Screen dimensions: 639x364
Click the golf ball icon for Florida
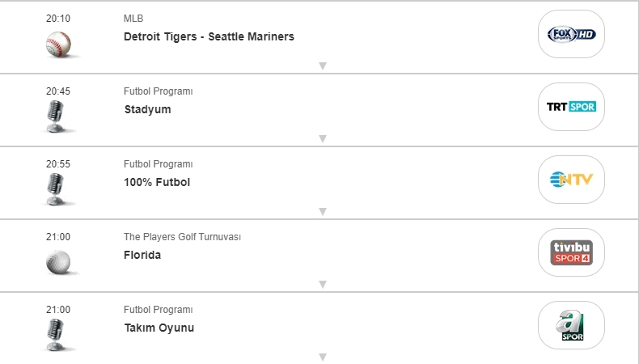click(x=58, y=262)
